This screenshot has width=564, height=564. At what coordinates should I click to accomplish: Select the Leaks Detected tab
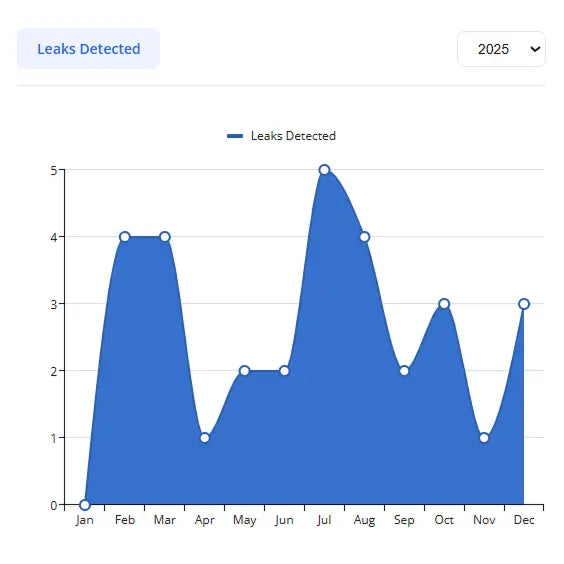click(88, 49)
